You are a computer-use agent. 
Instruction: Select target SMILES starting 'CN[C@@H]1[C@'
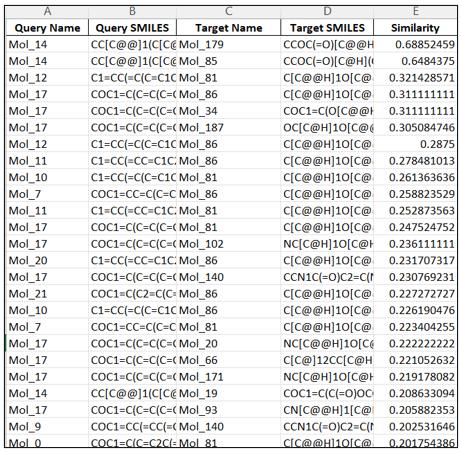click(327, 410)
